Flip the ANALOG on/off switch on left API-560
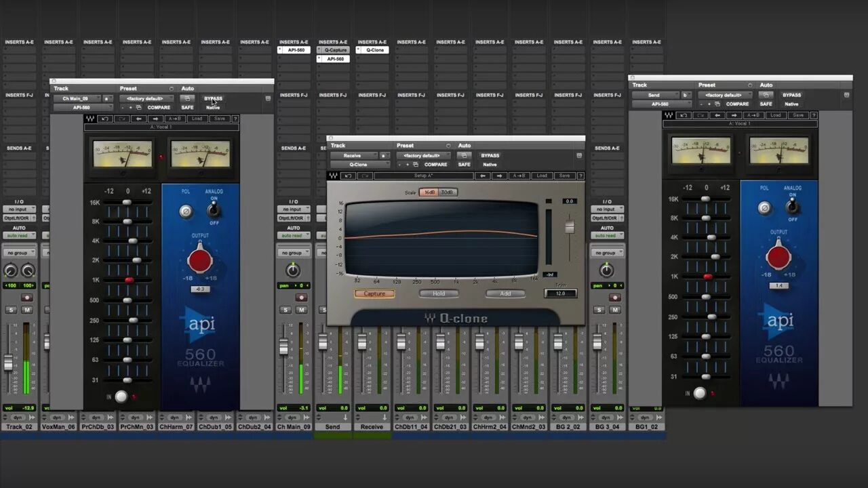 (214, 209)
